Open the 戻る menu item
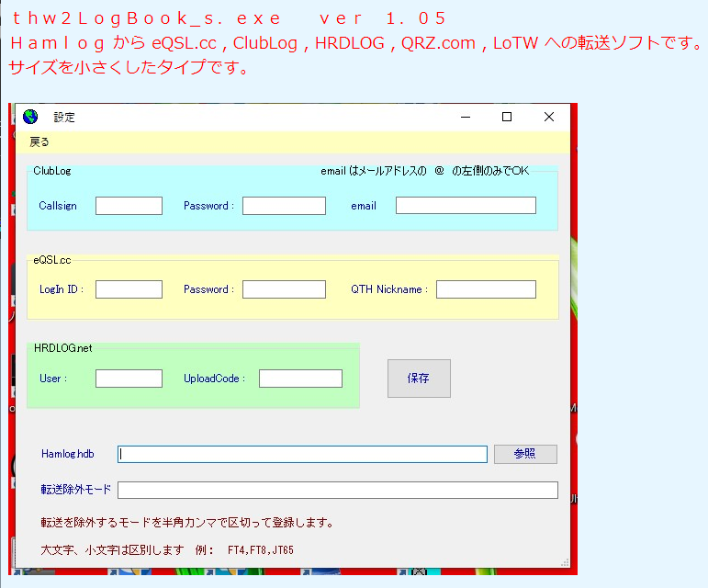This screenshot has width=708, height=588. pos(39,141)
